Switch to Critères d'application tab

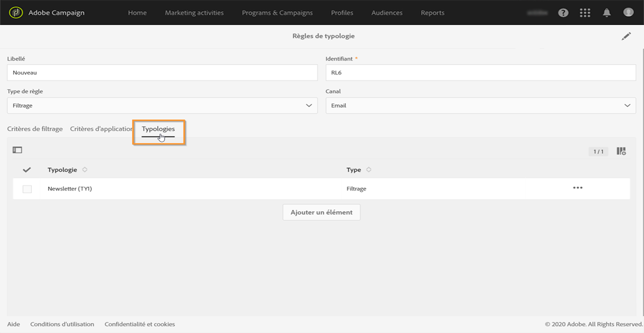click(102, 129)
